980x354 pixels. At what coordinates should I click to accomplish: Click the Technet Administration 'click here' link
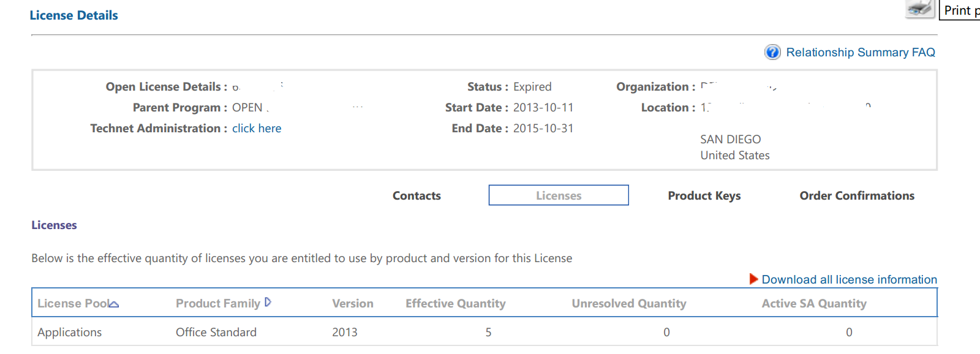[x=257, y=129]
